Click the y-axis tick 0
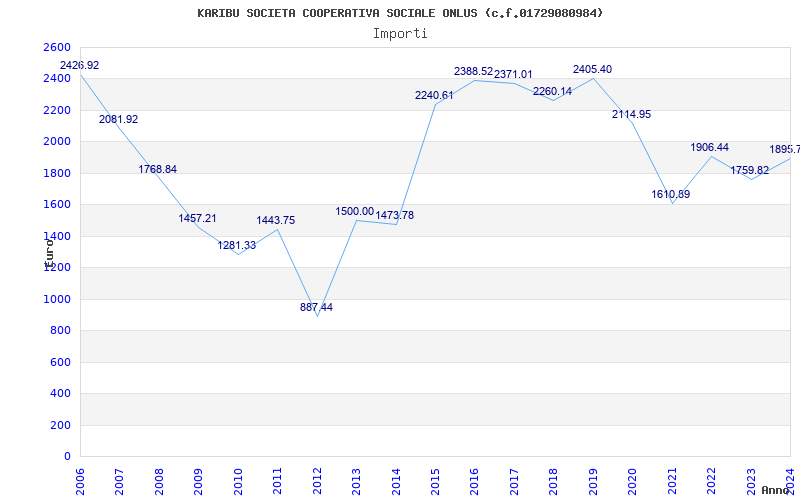Viewport: 800px width, 500px height. (67, 457)
